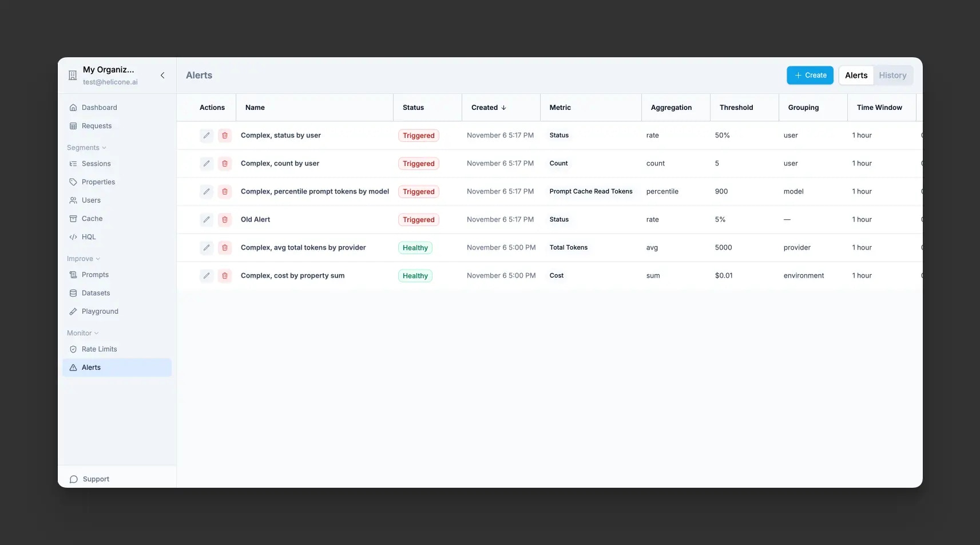Open Support from the sidebar
980x545 pixels.
[95, 479]
